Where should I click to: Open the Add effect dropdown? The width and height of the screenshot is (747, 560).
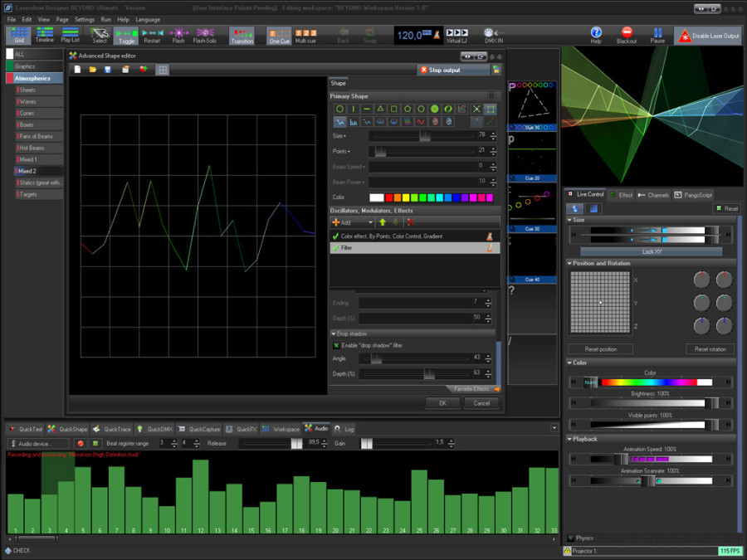coord(353,222)
